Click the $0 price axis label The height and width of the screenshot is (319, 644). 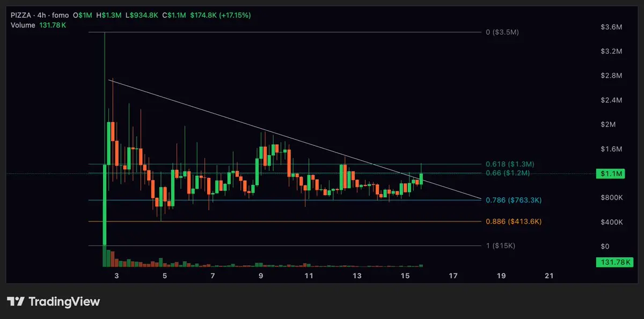(605, 247)
